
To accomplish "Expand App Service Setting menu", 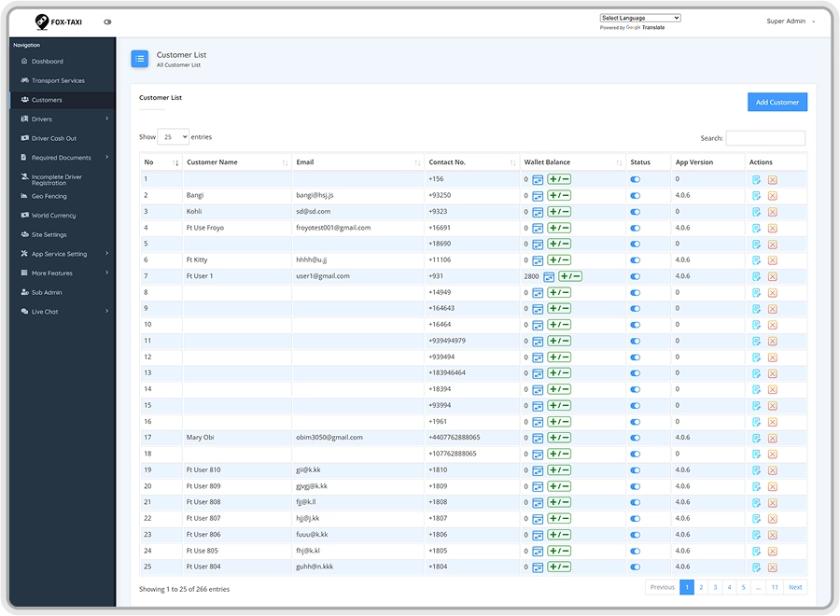I will click(63, 254).
